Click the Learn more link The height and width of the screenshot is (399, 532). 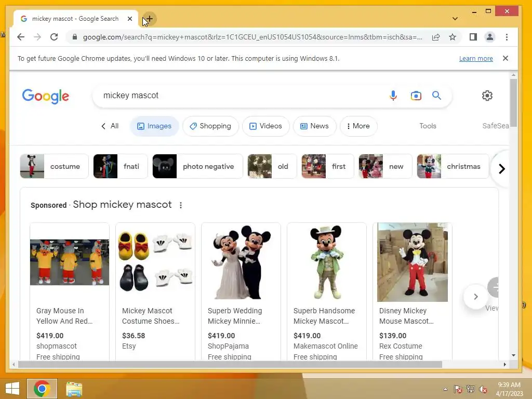[476, 58]
